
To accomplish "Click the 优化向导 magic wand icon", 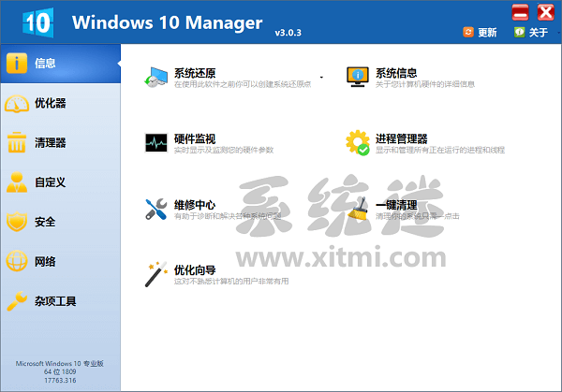I will pos(156,274).
